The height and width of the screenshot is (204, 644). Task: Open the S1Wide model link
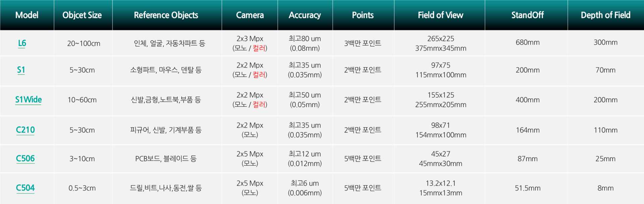click(x=29, y=100)
